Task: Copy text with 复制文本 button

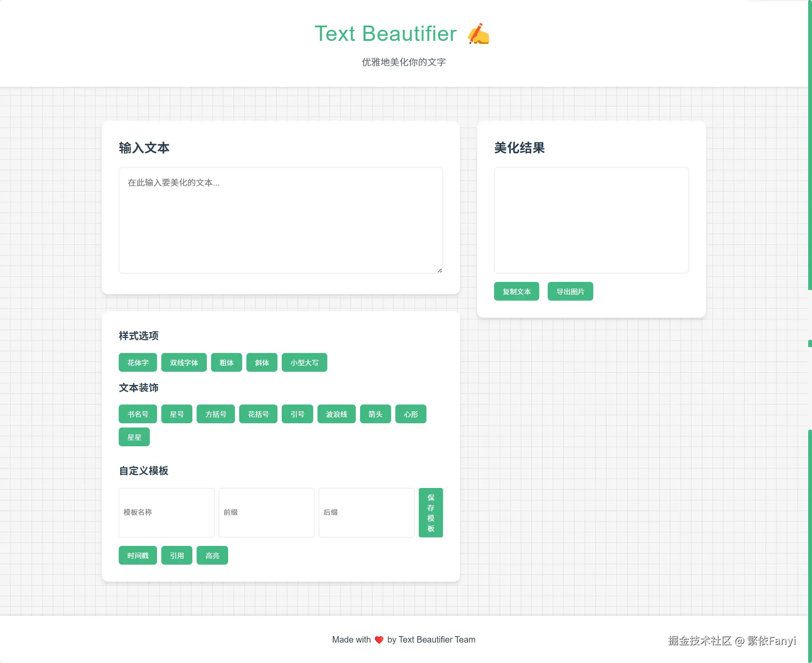Action: click(516, 291)
